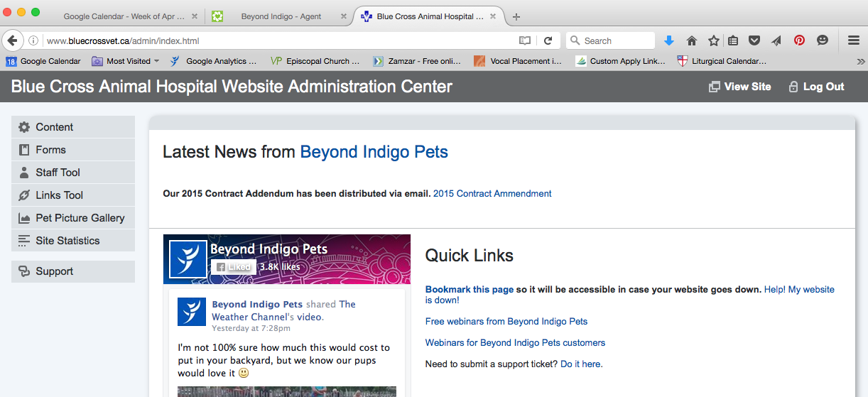Open 2015 Contract Ammendment link
The image size is (868, 397).
pos(492,193)
